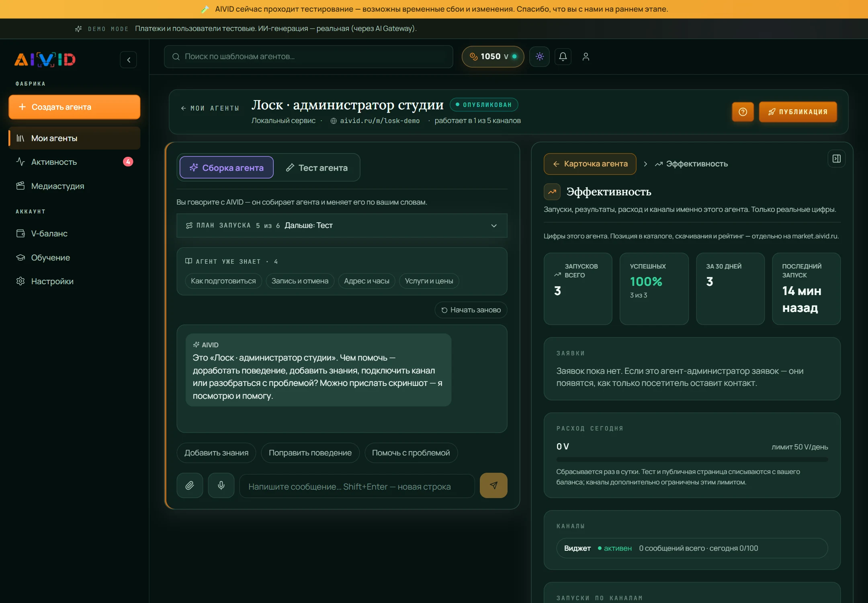Click the orange help question-mark icon

coord(743,112)
